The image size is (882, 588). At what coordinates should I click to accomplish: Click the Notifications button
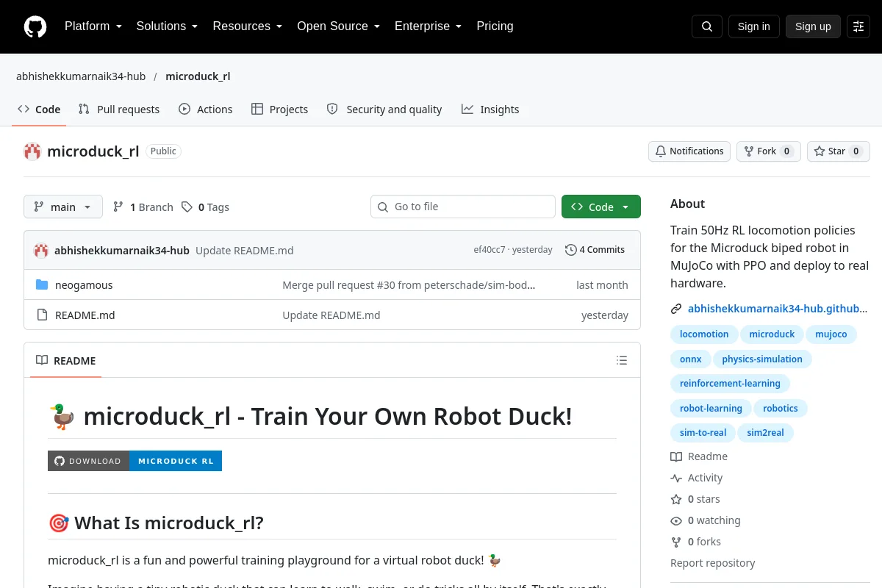689,151
